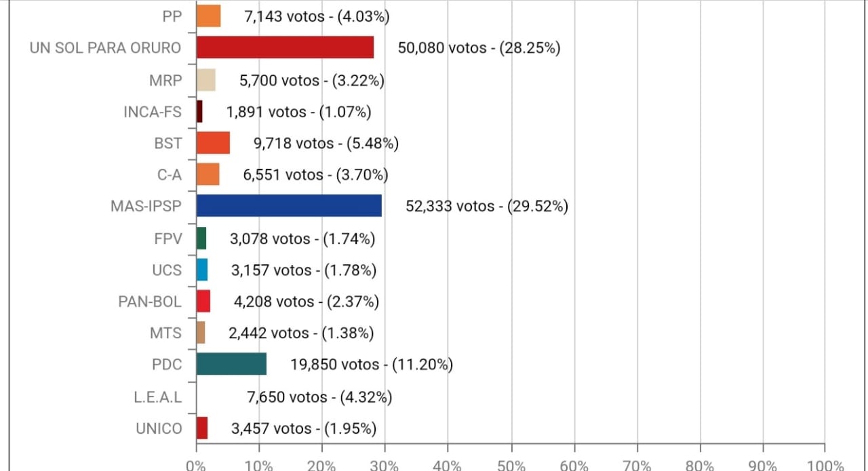Select the 100% x-axis tick label

tap(825, 466)
